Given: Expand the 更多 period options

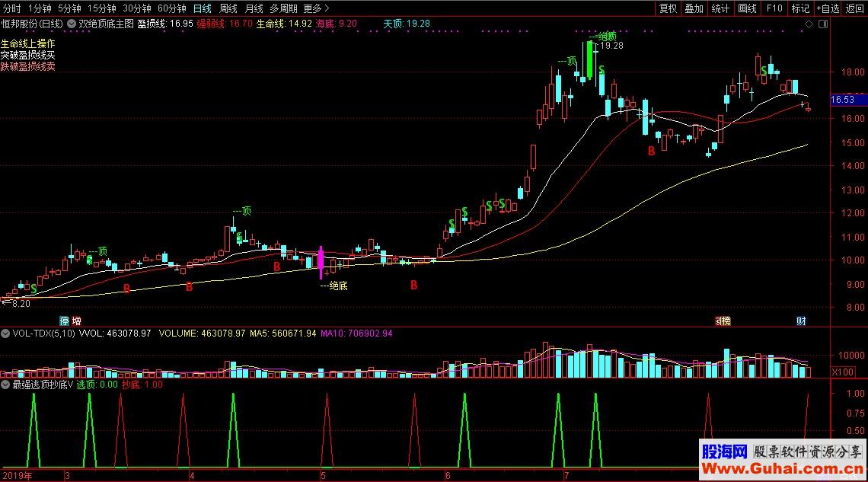Looking at the screenshot, I should 316,8.
